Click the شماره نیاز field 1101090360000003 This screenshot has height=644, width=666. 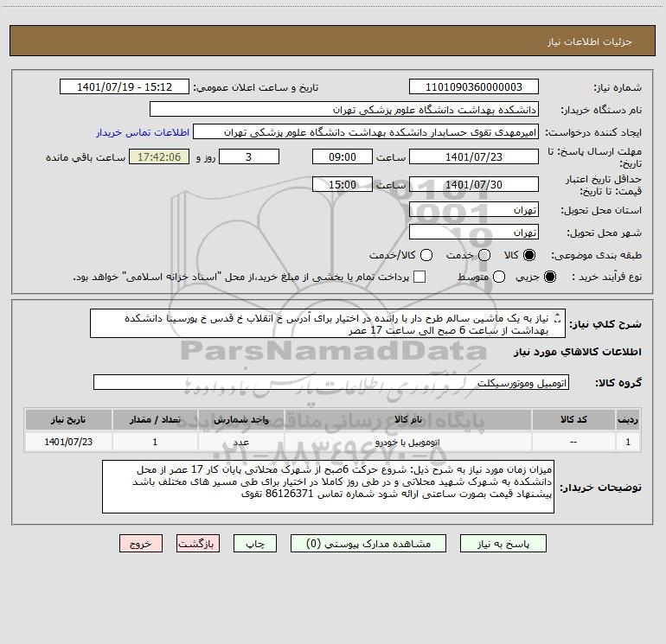click(474, 87)
